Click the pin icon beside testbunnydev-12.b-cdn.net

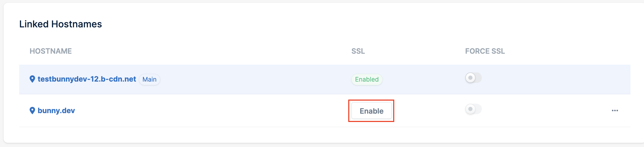point(32,79)
